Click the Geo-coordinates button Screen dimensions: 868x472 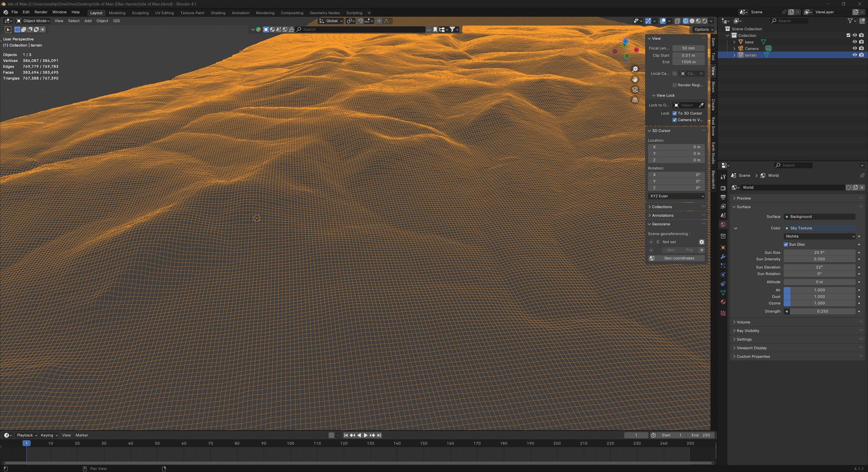point(679,258)
